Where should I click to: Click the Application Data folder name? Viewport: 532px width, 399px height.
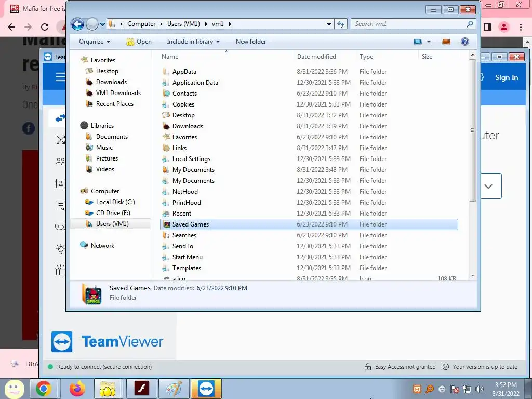(195, 83)
